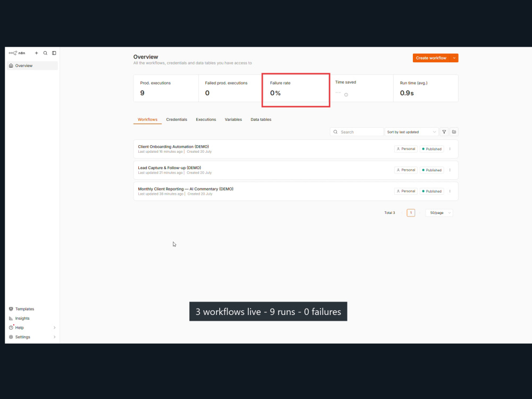Open three-dot menu for Lead Capture workflow
Image resolution: width=532 pixels, height=399 pixels.
(x=450, y=170)
